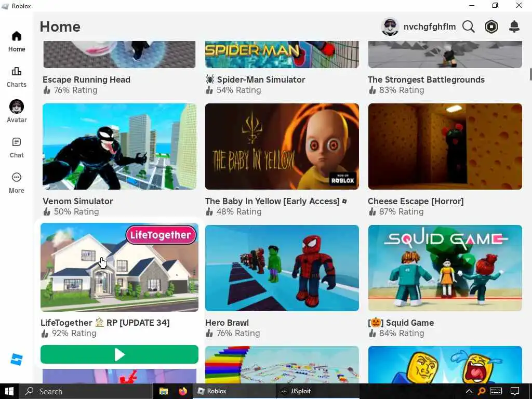
Task: Open the Cheese Escape [Horror] thumbnail
Action: [x=445, y=146]
